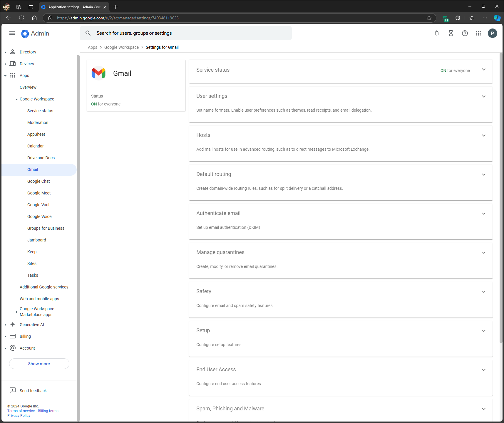Open Groups for Business in sidebar
Image resolution: width=504 pixels, height=423 pixels.
click(46, 228)
